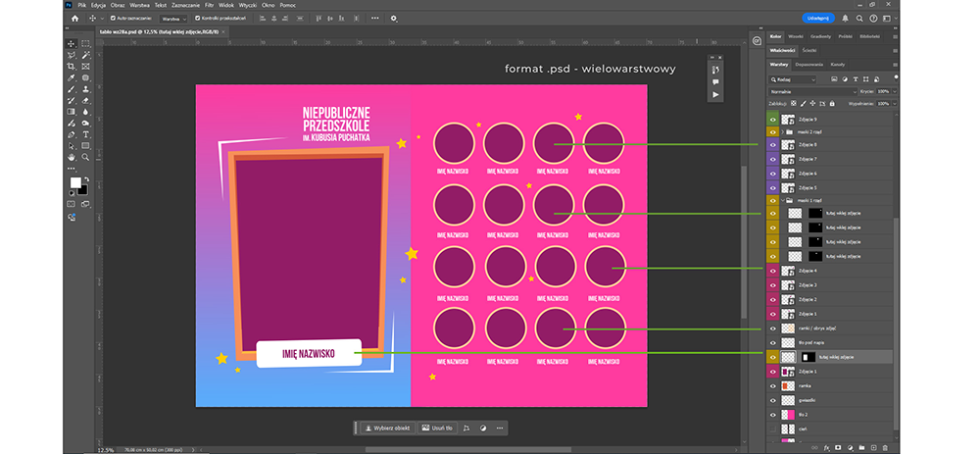This screenshot has width=980, height=454.
Task: Open the Edycja menu
Action: coord(98,4)
